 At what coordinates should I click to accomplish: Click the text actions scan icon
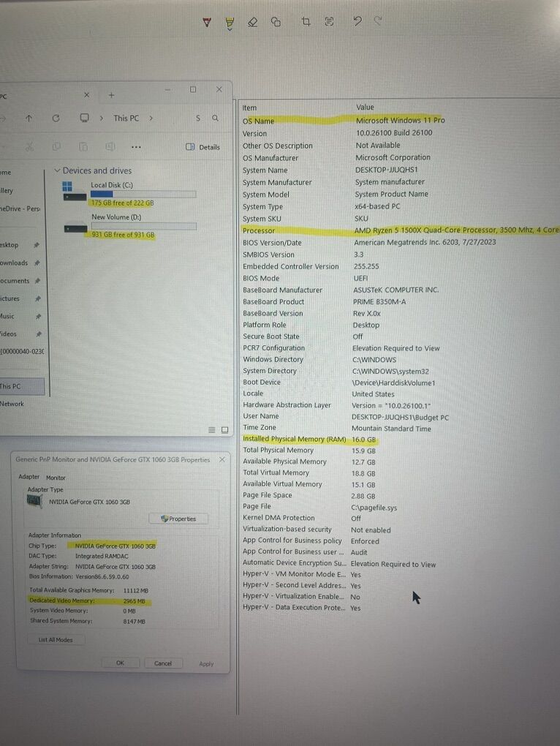click(x=329, y=22)
